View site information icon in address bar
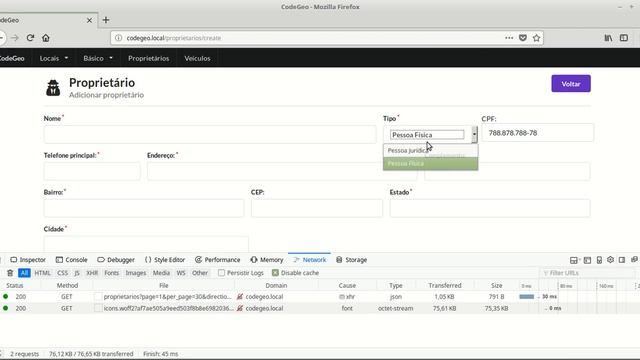This screenshot has height=360, width=640. click(118, 38)
